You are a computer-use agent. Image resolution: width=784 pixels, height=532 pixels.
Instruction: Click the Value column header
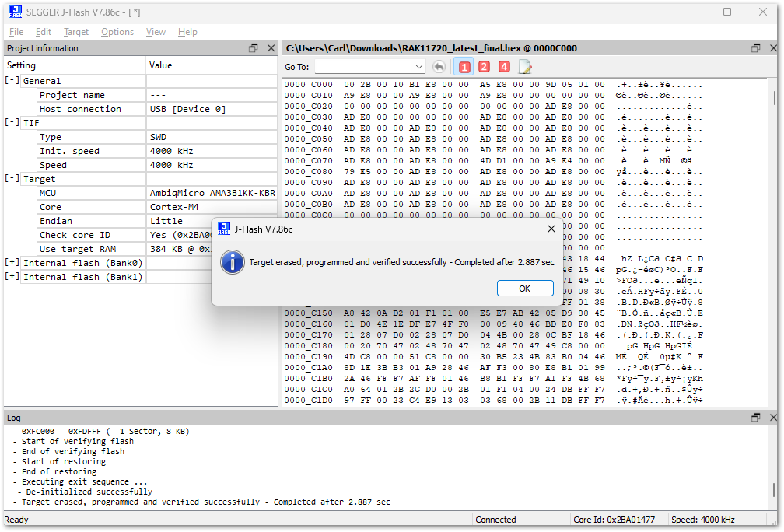tap(212, 65)
